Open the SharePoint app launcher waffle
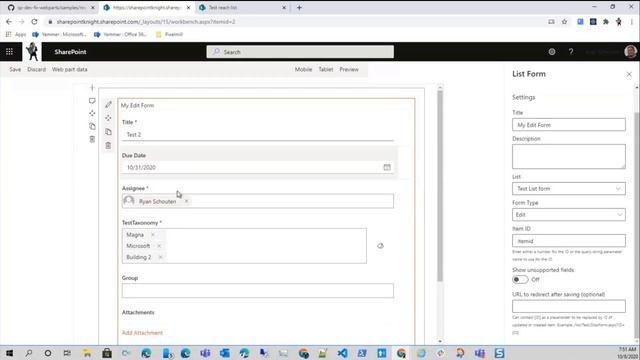The width and height of the screenshot is (640, 360). point(9,52)
